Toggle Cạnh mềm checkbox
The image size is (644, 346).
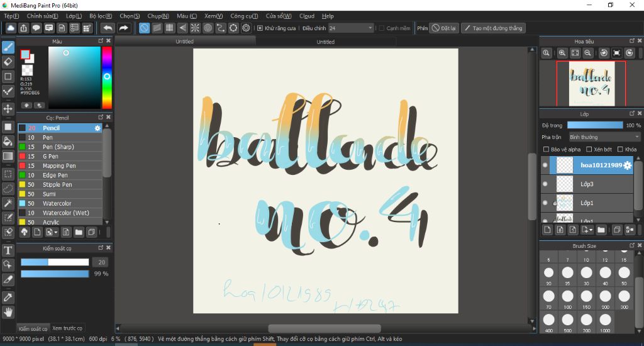(382, 28)
